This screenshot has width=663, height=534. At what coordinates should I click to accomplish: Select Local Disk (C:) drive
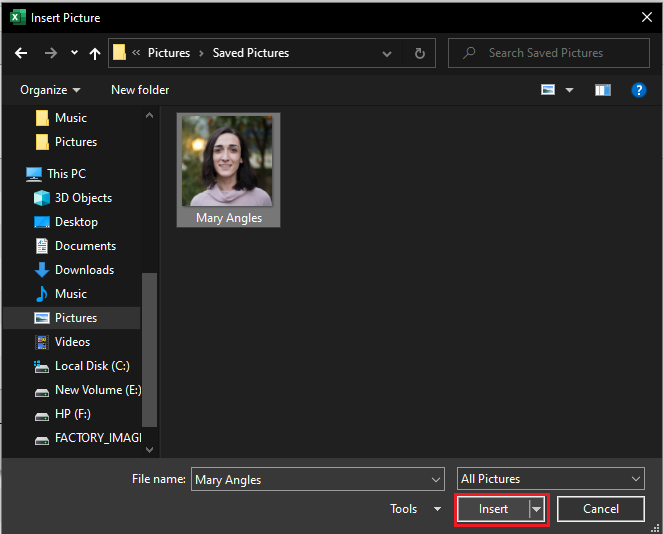92,366
